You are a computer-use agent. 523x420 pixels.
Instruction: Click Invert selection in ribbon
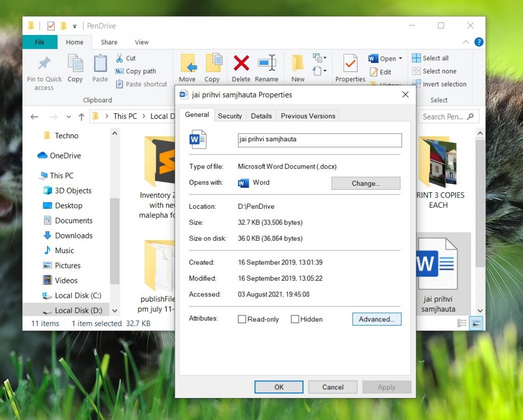coord(439,84)
